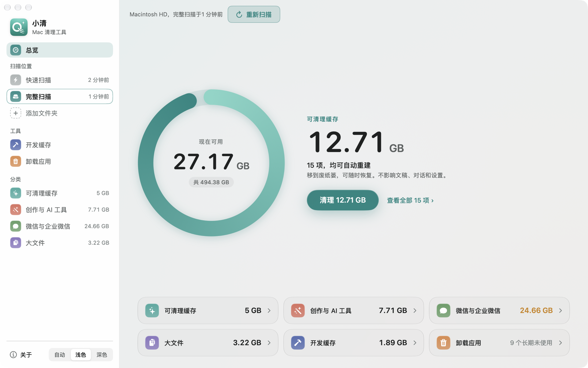
Task: Click the 共 494.38 GB total badge
Action: tap(211, 182)
